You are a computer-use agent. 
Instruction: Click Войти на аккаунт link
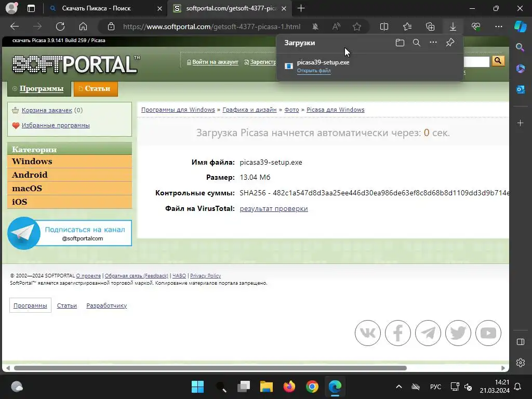(x=215, y=62)
